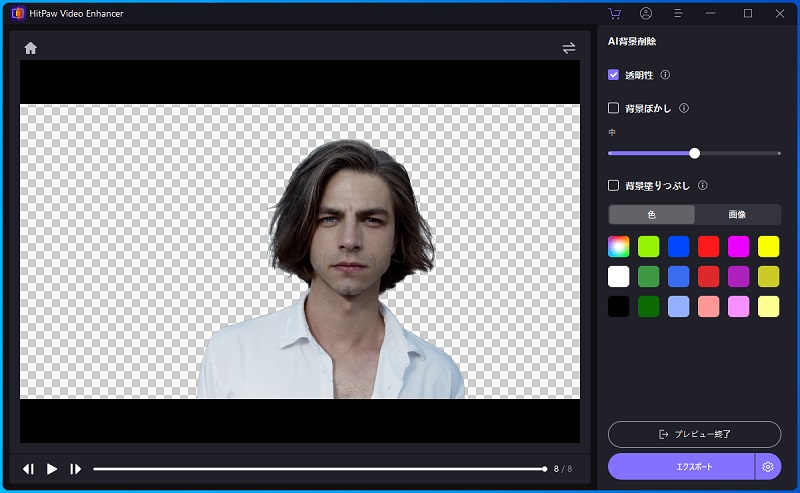This screenshot has width=800, height=493.
Task: Open export settings gear icon
Action: click(768, 467)
